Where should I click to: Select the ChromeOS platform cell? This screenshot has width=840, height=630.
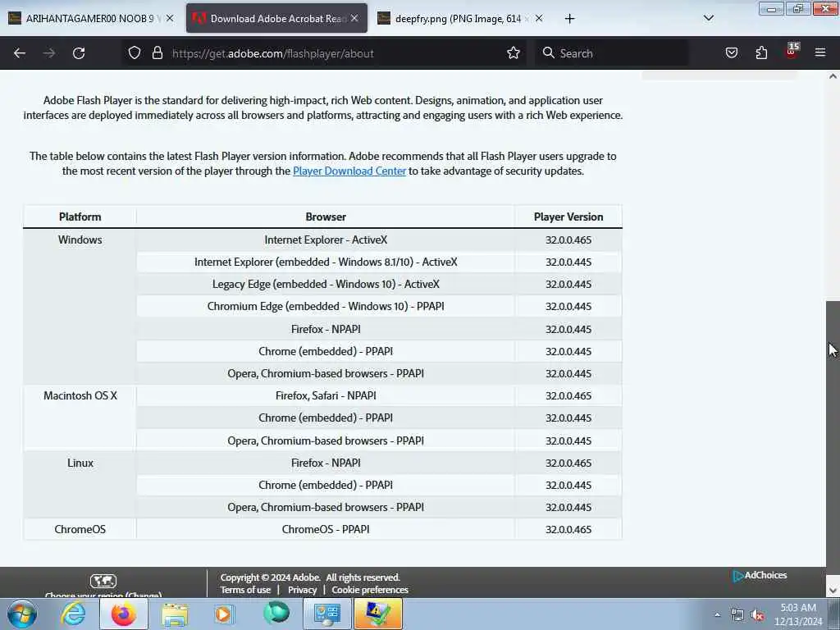(80, 529)
